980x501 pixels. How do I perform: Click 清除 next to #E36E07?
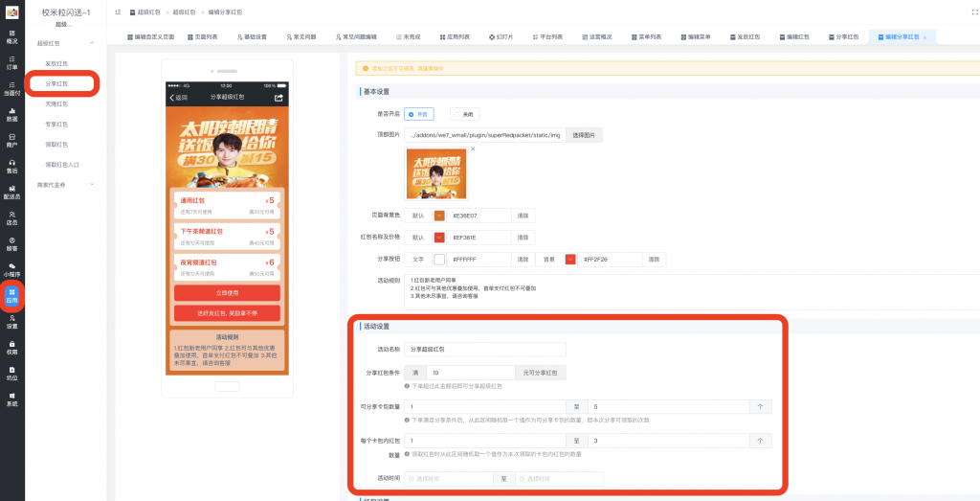pos(523,216)
